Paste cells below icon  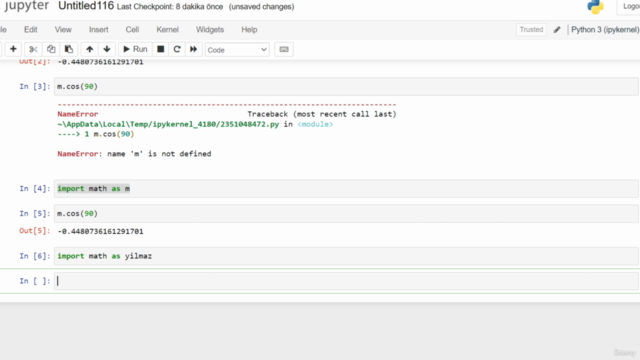69,49
